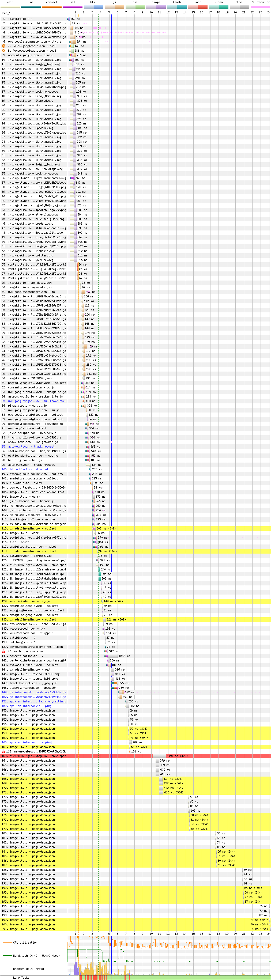Image resolution: width=271 pixels, height=980 pixels.
Task: Click the 'JS Execution' pink legend swatch
Action: (x=260, y=7)
